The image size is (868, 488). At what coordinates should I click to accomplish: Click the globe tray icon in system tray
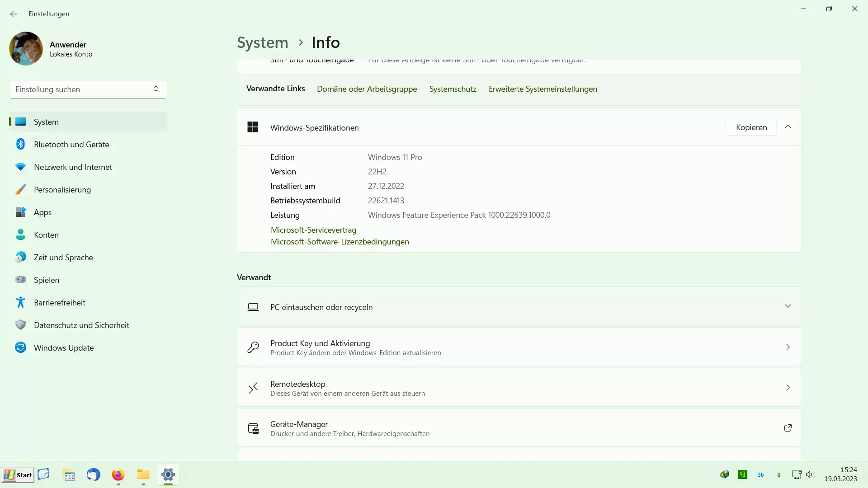coord(725,474)
